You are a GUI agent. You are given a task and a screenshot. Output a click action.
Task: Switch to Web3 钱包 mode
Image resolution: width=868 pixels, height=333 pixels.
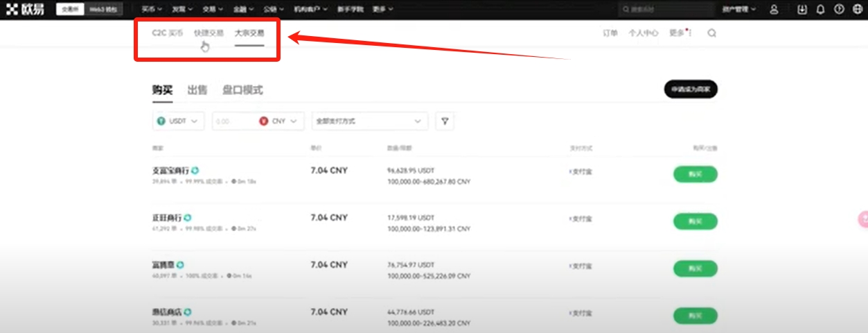pos(102,10)
